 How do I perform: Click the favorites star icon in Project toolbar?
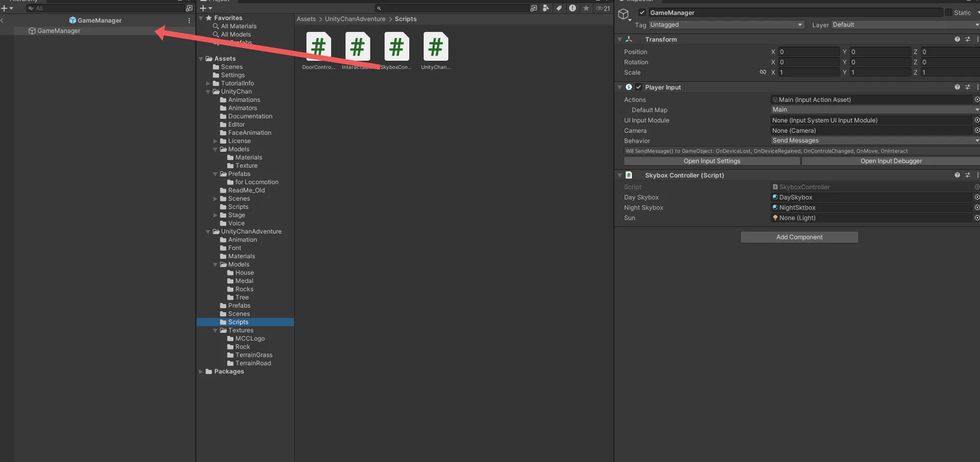coord(586,8)
